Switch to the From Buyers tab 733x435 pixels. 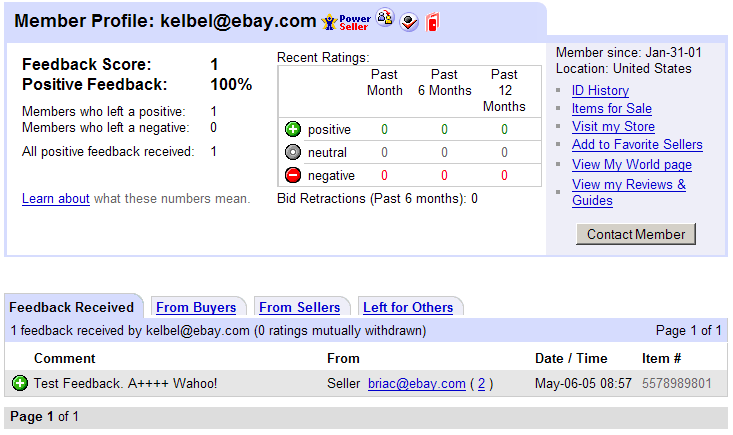click(x=196, y=307)
